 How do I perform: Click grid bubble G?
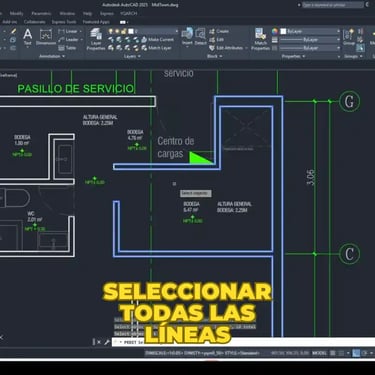click(349, 101)
